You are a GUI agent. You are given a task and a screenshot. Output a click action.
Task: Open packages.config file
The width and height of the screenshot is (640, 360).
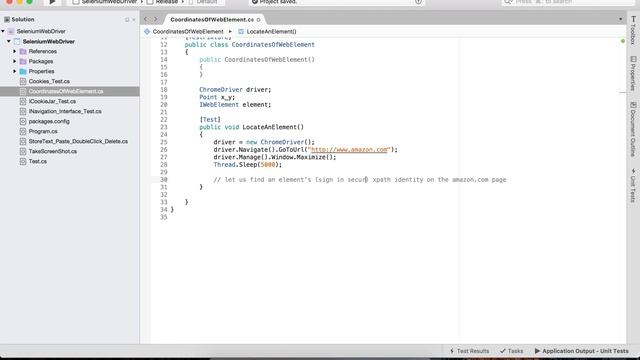pyautogui.click(x=49, y=121)
